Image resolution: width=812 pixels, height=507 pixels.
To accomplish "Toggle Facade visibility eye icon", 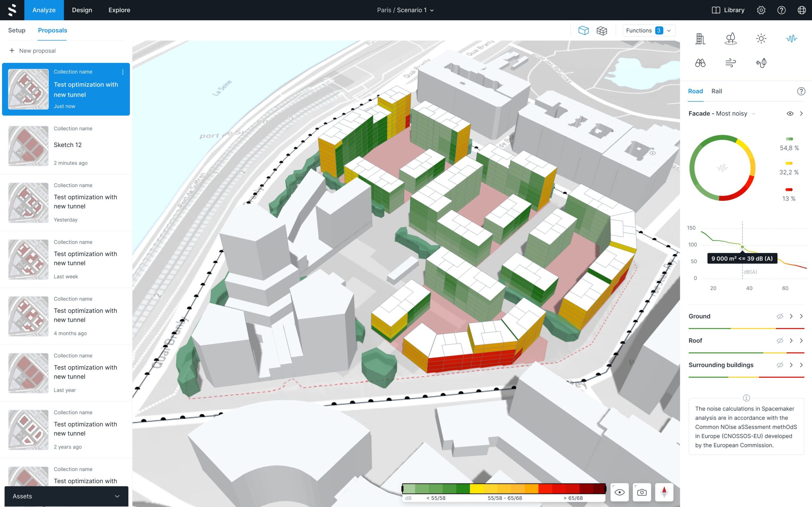I will point(790,114).
